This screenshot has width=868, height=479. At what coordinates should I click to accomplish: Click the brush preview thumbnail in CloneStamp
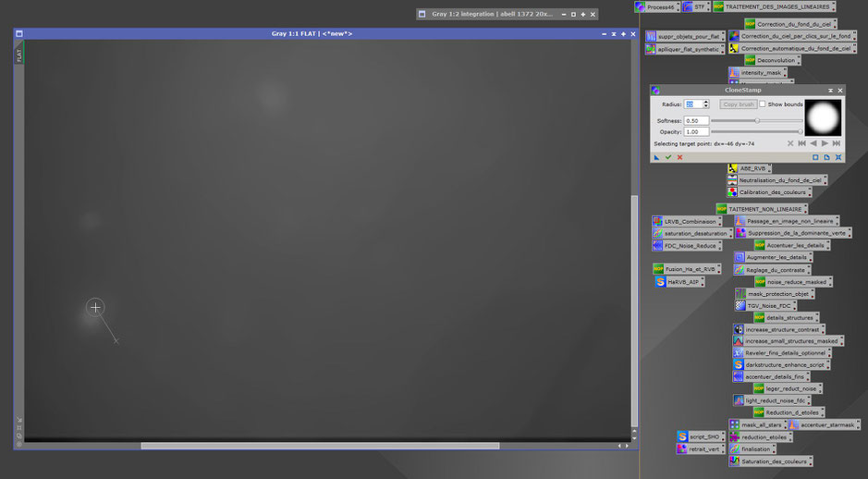click(x=823, y=117)
